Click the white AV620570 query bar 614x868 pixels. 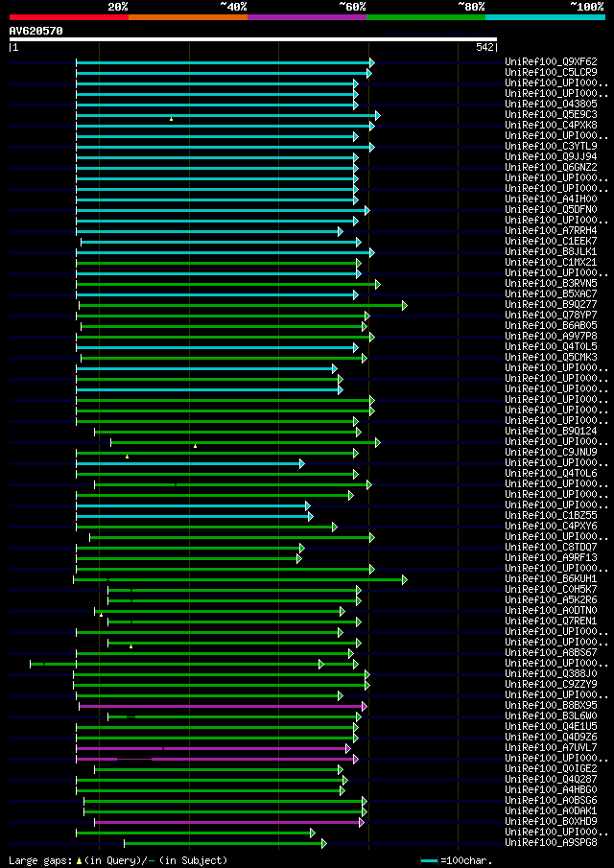pyautogui.click(x=253, y=39)
